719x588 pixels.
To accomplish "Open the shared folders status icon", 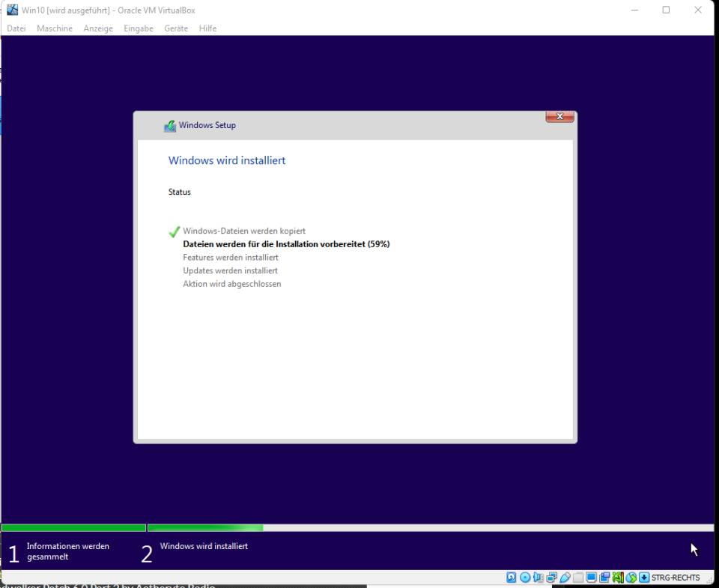I will tap(578, 578).
